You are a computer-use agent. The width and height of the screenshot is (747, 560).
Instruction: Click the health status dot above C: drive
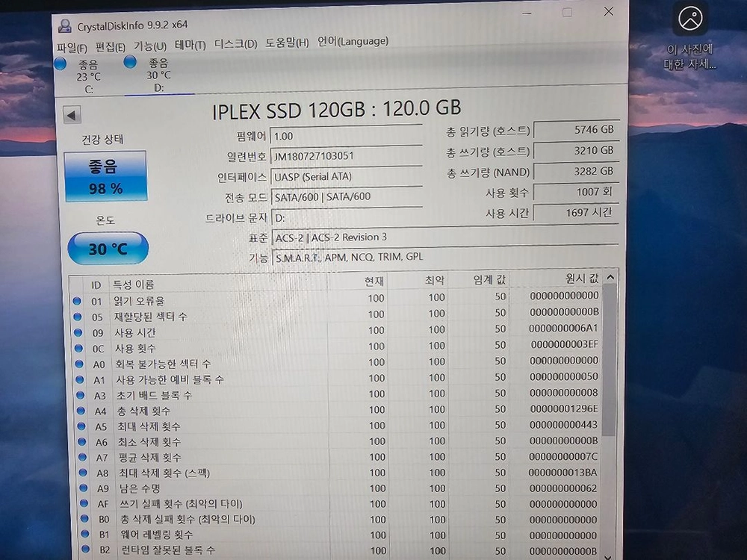pos(60,63)
